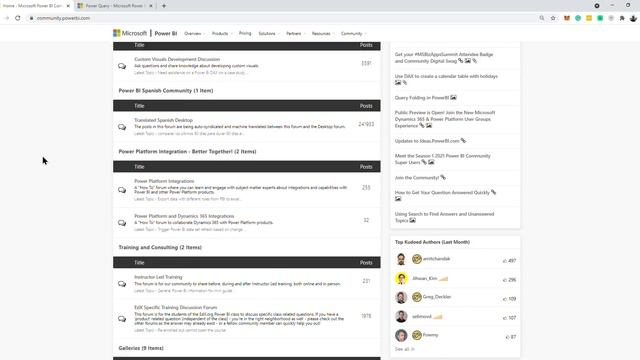Click the Microsoft logo in the header

tap(130, 33)
